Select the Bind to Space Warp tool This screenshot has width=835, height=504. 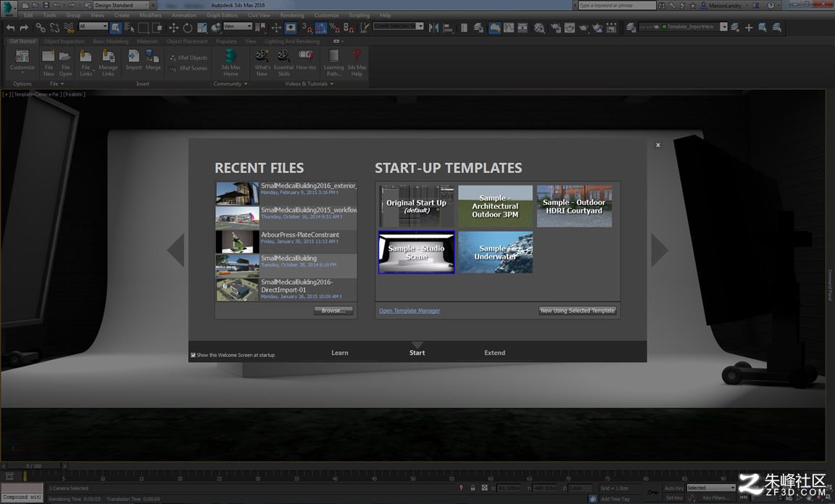[x=69, y=28]
